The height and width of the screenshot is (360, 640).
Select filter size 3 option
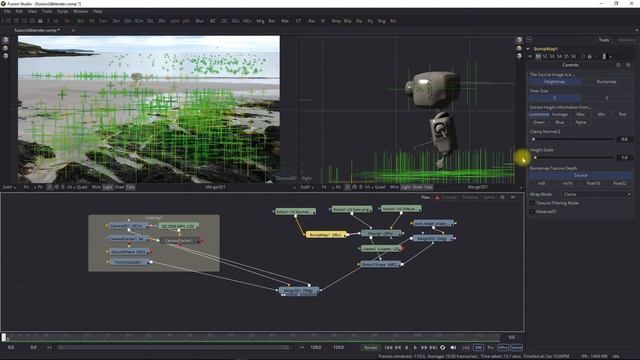[555, 98]
